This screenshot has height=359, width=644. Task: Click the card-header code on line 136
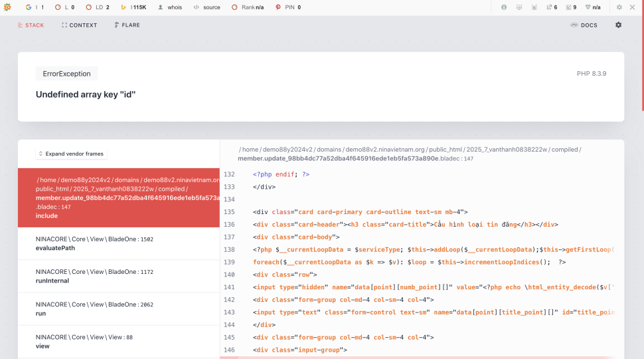coord(406,225)
